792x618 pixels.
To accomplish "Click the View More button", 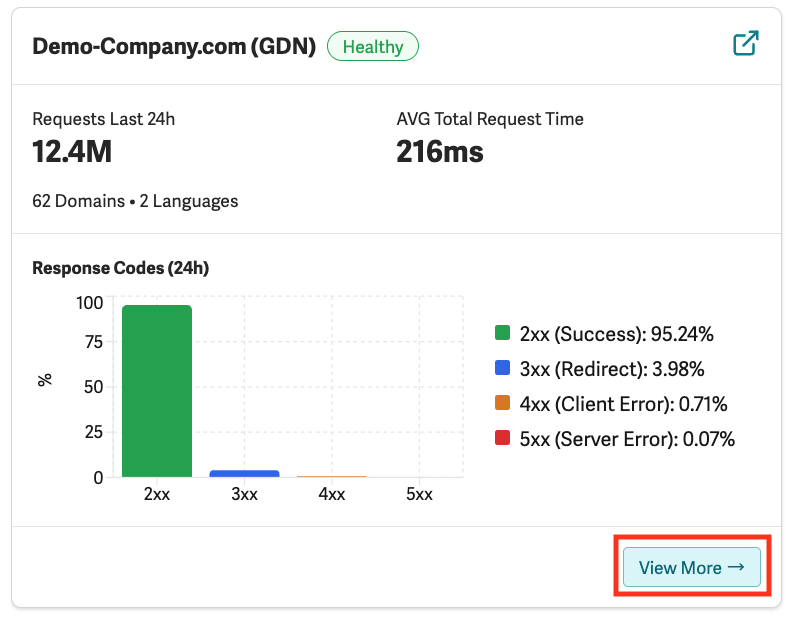I will pyautogui.click(x=691, y=567).
